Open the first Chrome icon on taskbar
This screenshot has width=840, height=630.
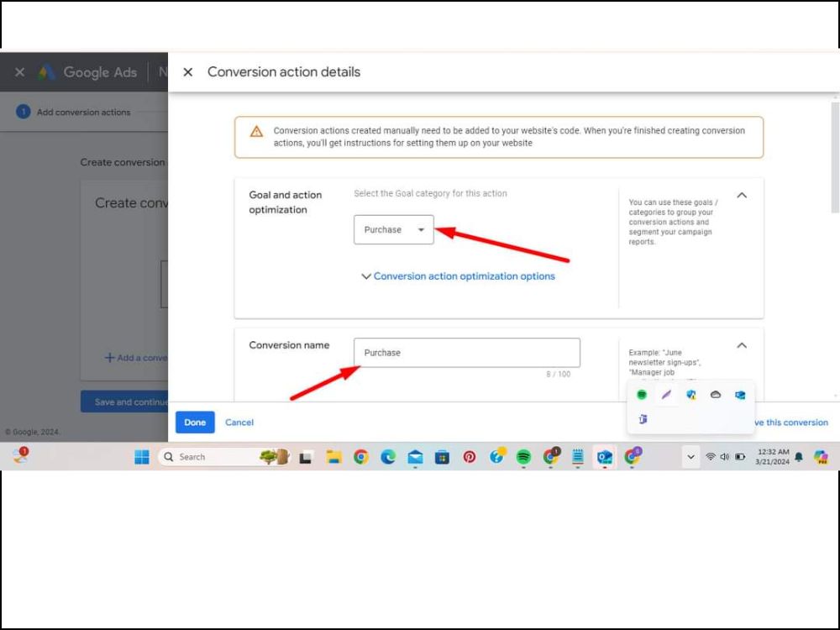(361, 457)
